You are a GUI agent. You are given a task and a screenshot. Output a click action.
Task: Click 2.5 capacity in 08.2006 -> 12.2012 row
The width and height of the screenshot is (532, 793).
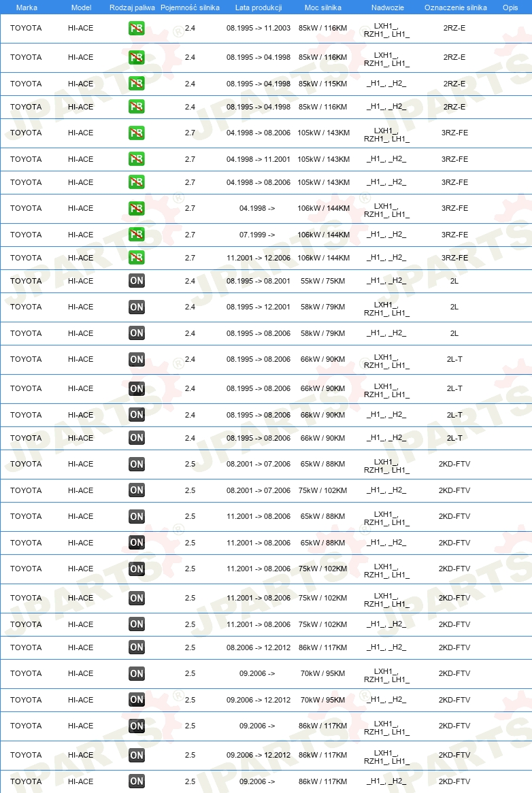tap(190, 647)
